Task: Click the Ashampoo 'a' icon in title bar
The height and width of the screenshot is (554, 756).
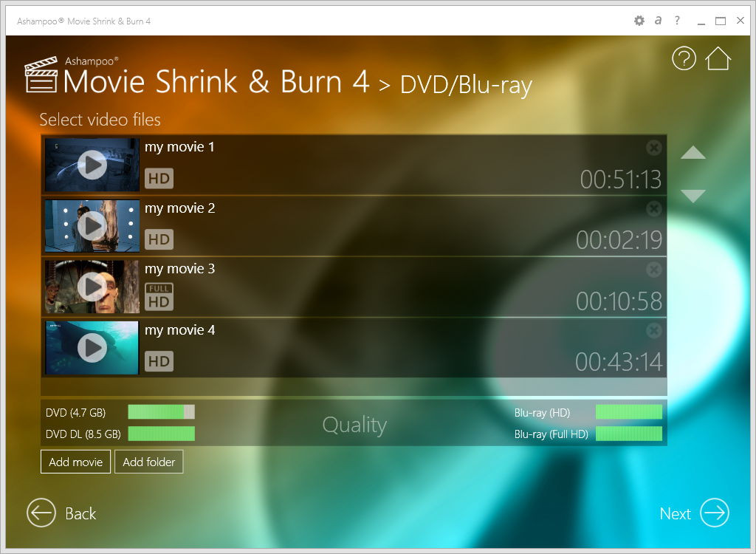Action: tap(658, 20)
